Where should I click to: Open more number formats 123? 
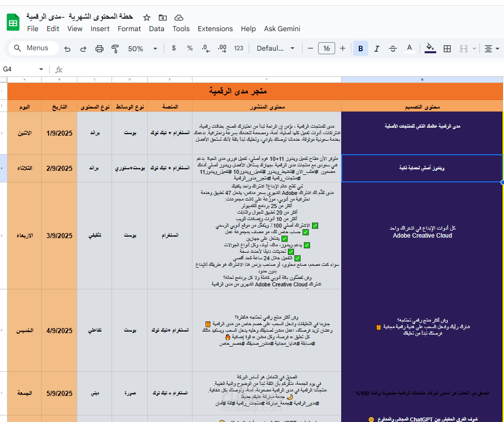coord(239,48)
